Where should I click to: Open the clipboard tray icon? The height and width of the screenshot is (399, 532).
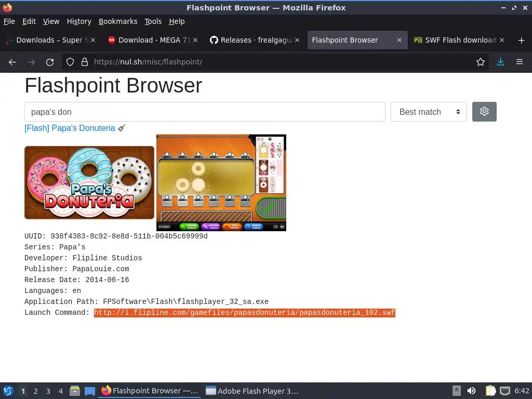(x=490, y=391)
